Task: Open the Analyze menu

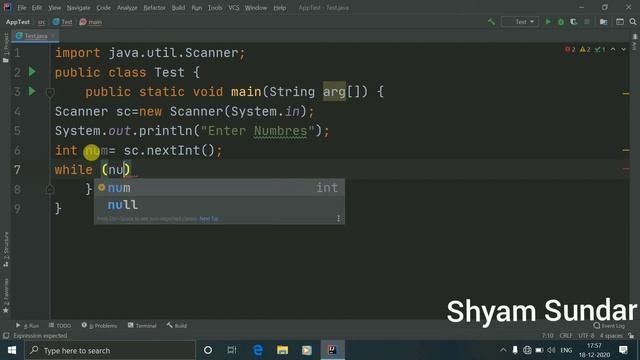Action: pos(127,8)
